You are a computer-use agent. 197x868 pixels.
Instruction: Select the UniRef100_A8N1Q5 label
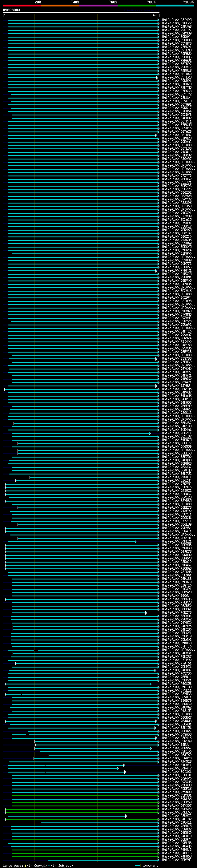click(x=177, y=389)
